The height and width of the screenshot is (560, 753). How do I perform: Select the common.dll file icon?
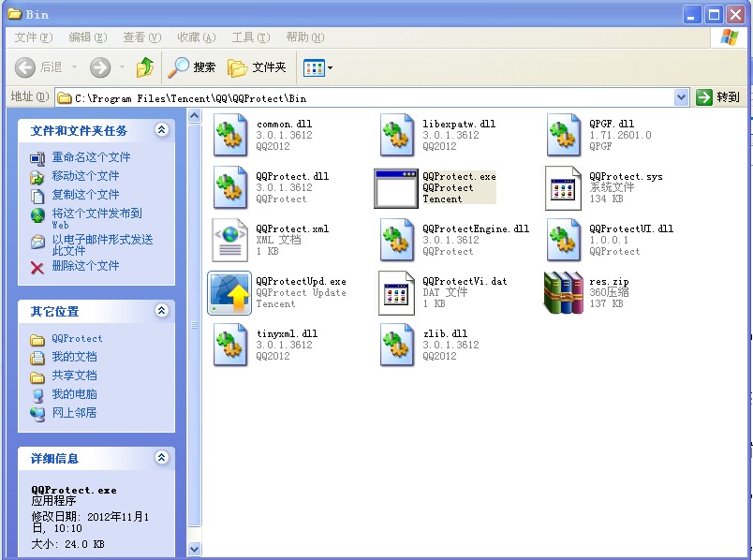click(230, 135)
